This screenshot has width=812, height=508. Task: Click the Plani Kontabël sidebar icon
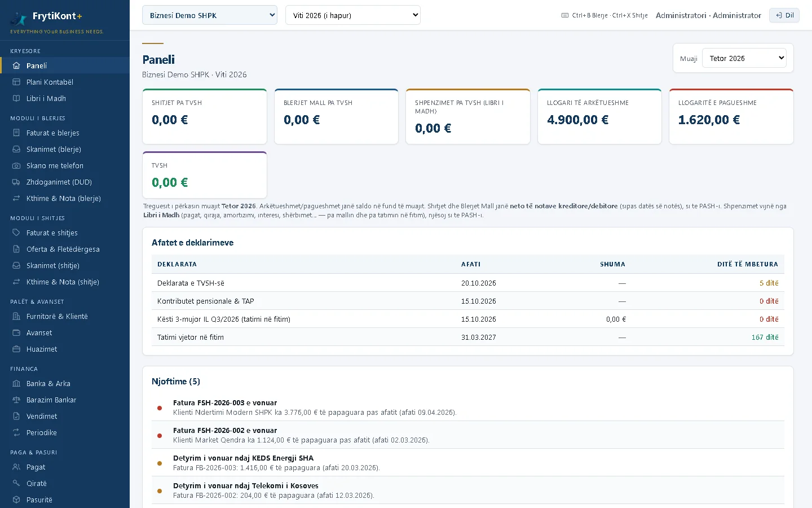tap(16, 82)
